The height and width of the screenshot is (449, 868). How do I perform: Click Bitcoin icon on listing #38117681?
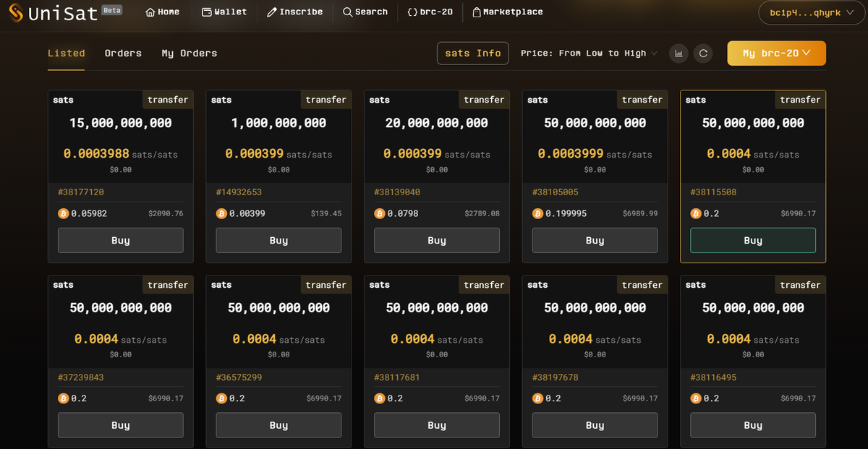pyautogui.click(x=379, y=398)
